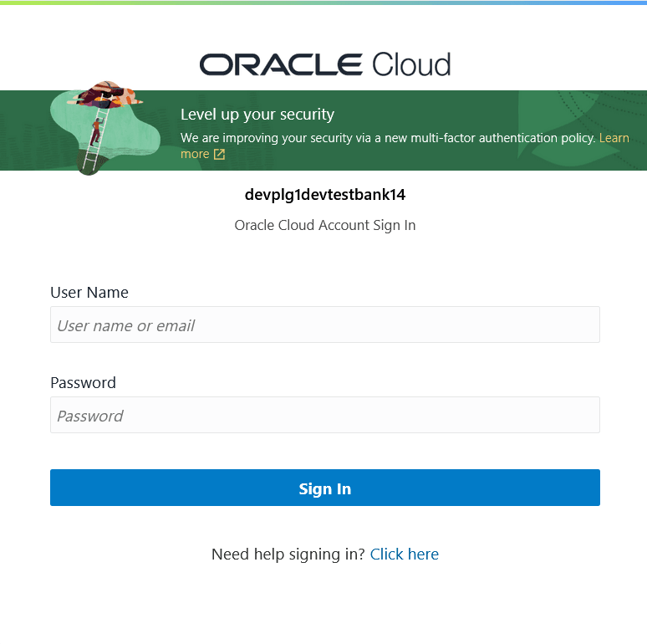This screenshot has height=644, width=647.
Task: Open the "Click here" help link
Action: [x=405, y=555]
